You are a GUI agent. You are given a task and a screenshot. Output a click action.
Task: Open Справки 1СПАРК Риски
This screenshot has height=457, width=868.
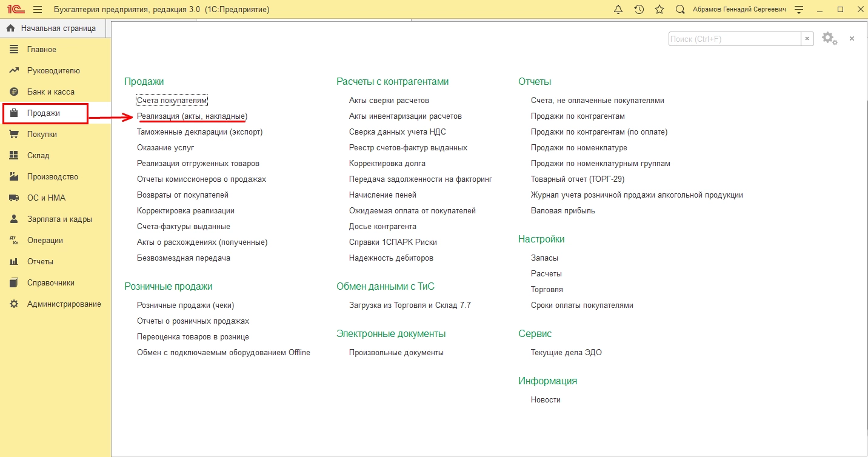tap(393, 242)
